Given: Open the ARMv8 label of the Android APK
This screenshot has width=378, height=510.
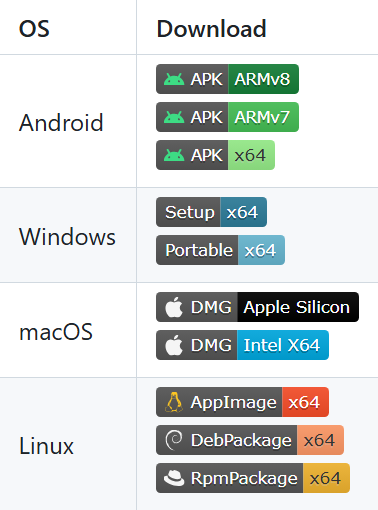Looking at the screenshot, I should (x=263, y=79).
